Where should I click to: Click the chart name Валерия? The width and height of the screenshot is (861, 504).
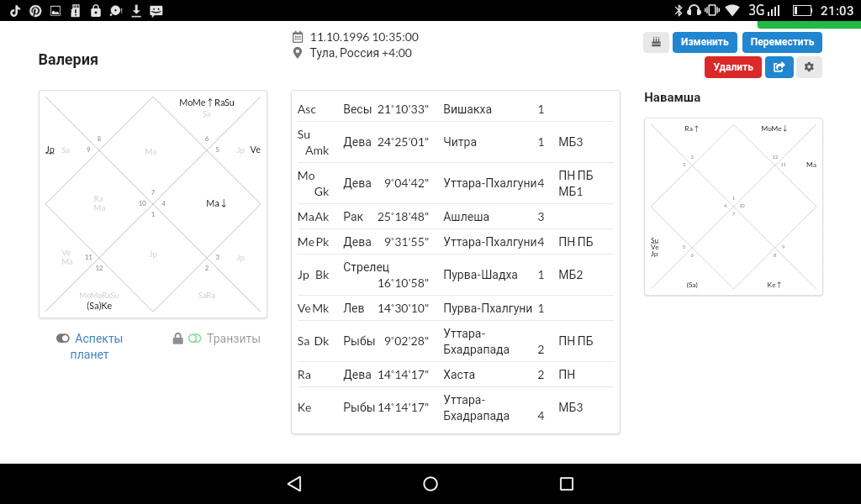(68, 60)
